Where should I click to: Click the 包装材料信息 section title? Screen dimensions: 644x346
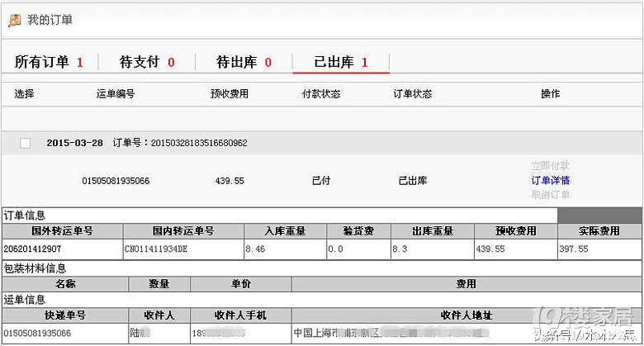(x=35, y=268)
